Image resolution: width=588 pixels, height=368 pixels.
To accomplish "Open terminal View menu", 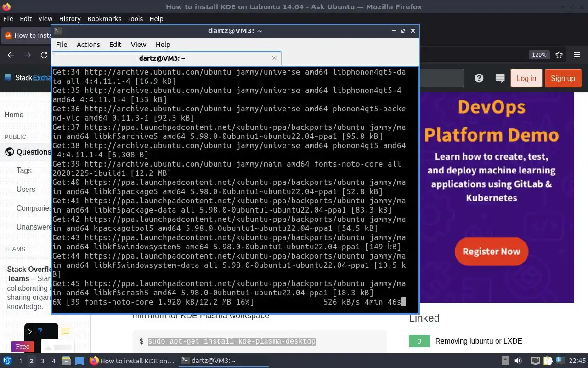I will tap(138, 45).
